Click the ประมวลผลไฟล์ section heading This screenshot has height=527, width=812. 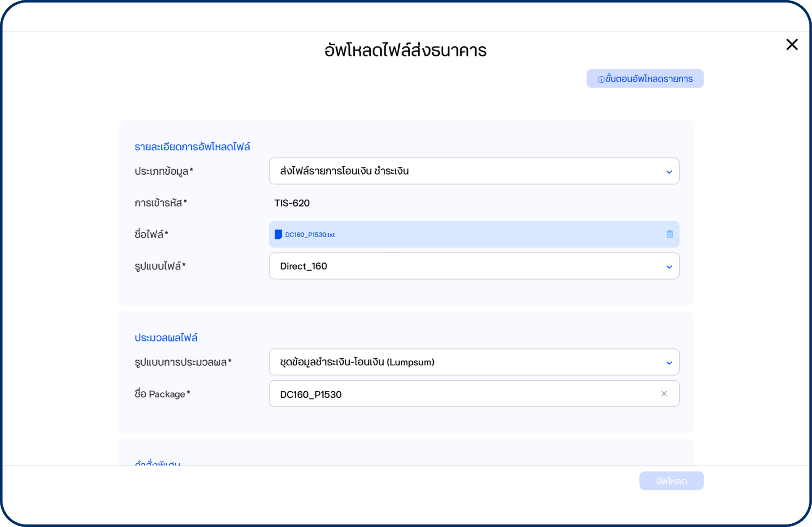[167, 337]
